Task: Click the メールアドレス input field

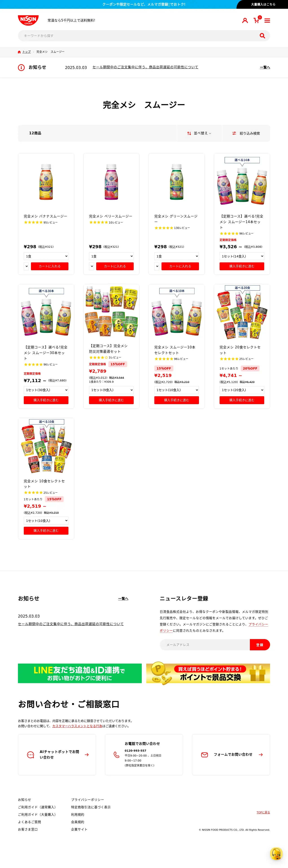Action: [x=205, y=645]
